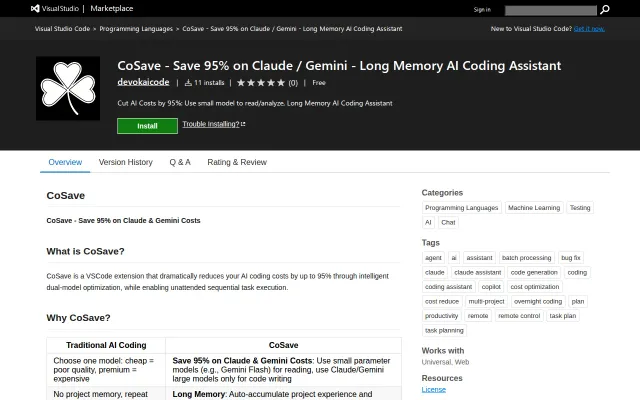Select the AI category chip
Image resolution: width=640 pixels, height=400 pixels.
428,222
